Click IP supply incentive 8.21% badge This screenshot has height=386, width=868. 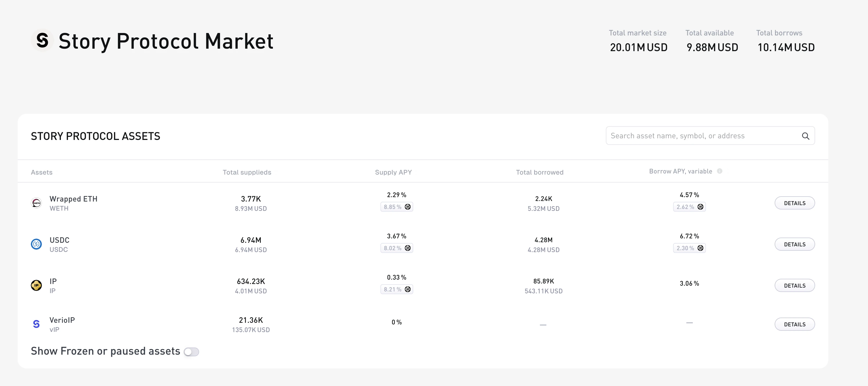[x=397, y=289]
